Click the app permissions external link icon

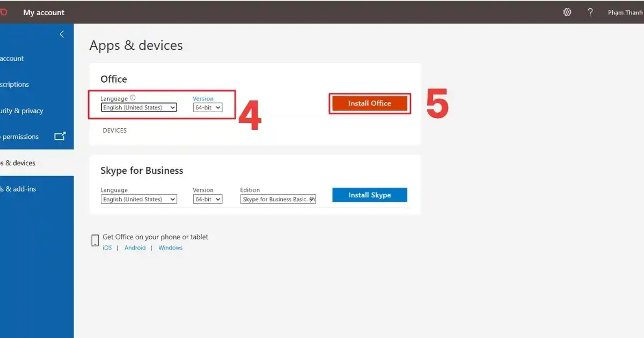60,136
